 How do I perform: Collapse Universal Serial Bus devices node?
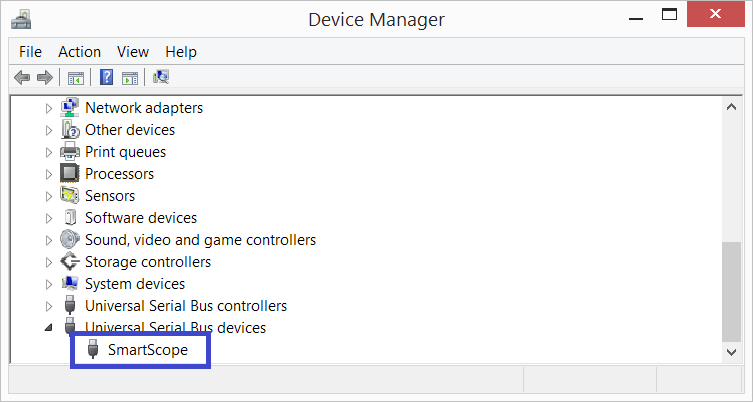click(49, 328)
